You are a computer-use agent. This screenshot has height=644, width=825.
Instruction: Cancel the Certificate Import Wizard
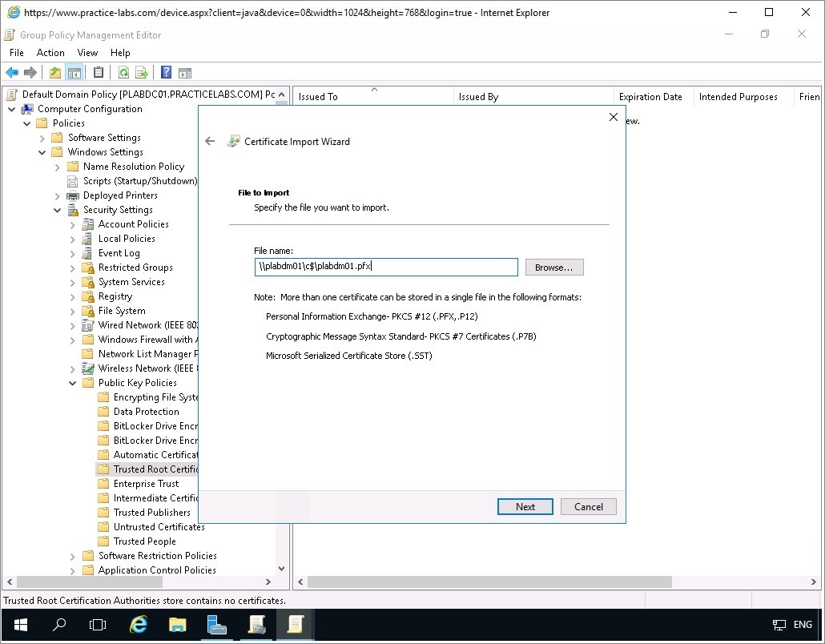click(588, 506)
